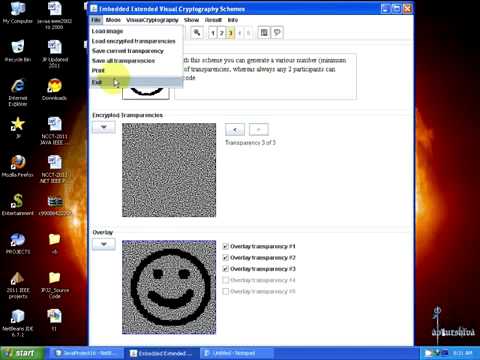Select highlighted transparency 3 toolbar button
This screenshot has width=480, height=360.
point(230,33)
